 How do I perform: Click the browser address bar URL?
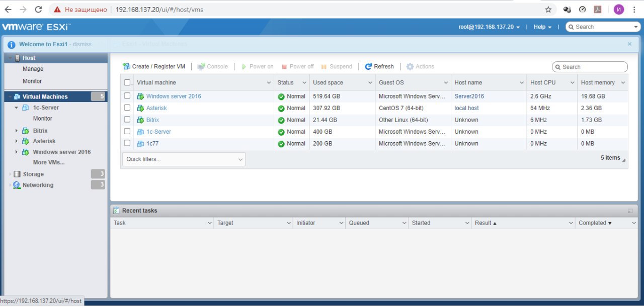coord(159,10)
